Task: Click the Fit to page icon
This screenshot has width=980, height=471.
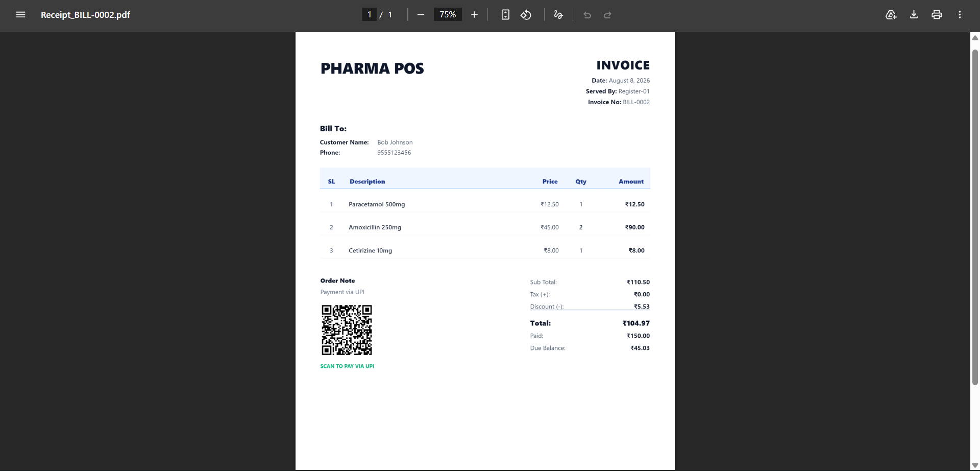Action: pyautogui.click(x=505, y=15)
